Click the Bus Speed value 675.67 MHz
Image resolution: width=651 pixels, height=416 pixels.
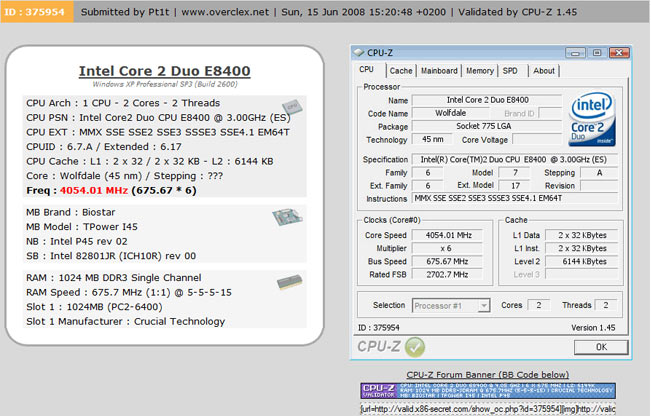click(447, 262)
